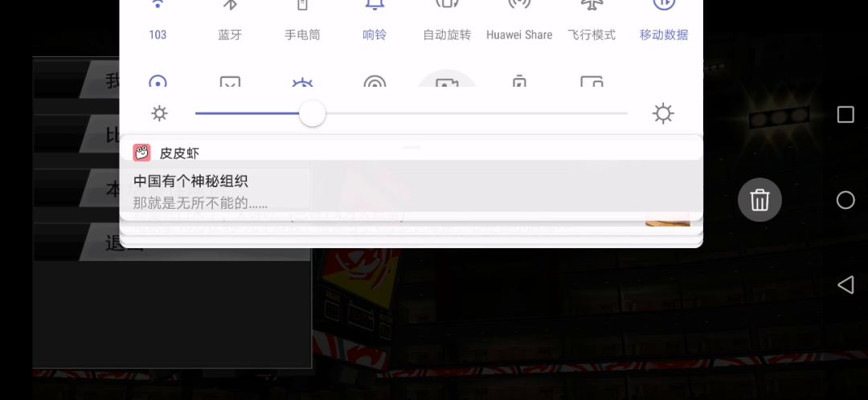
Task: Tap the high brightness sun icon
Action: coord(663,113)
